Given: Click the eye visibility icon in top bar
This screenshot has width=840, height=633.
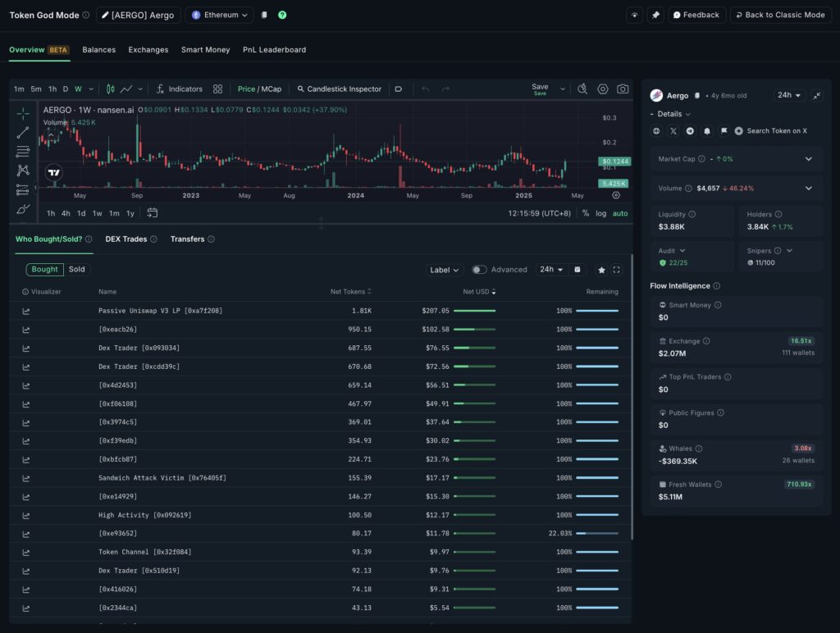Looking at the screenshot, I should coord(634,15).
